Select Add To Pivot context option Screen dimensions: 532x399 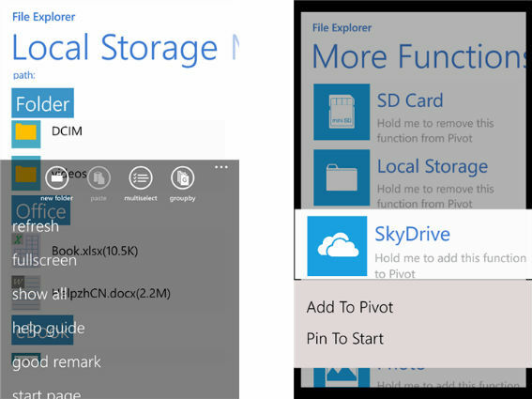click(x=350, y=307)
